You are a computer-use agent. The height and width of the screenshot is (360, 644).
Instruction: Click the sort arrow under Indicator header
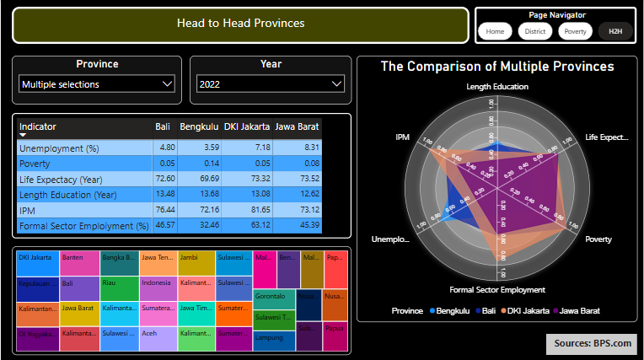click(24, 135)
